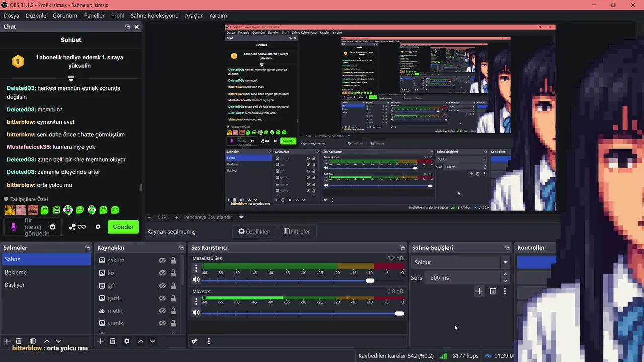Open source Özellikler properties
This screenshot has height=362, width=644.
pyautogui.click(x=254, y=232)
